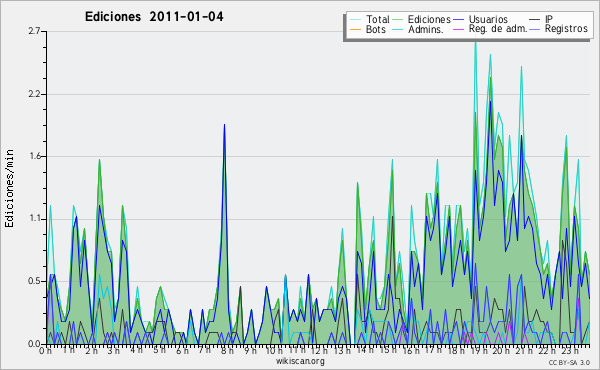Click the 0 h axis label

coord(45,350)
